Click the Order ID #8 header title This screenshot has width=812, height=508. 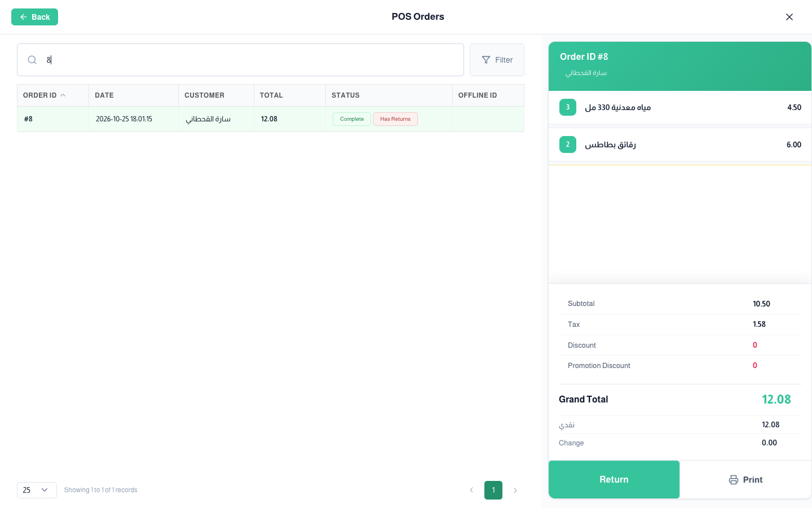(x=584, y=56)
